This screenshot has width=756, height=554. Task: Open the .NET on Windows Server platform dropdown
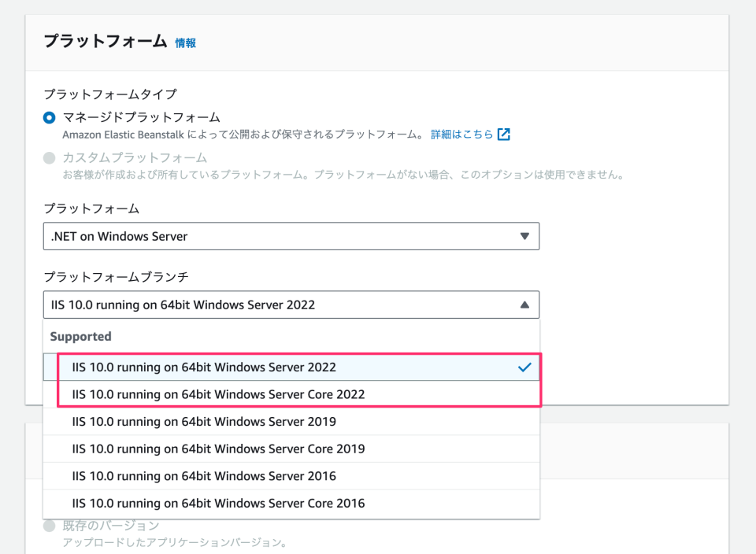[x=291, y=236]
